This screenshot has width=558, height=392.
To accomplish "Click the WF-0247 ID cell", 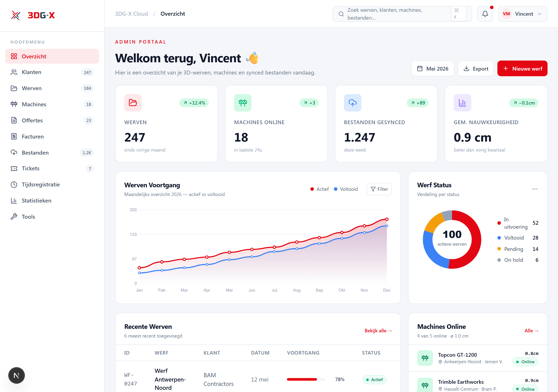I will coord(131,379).
